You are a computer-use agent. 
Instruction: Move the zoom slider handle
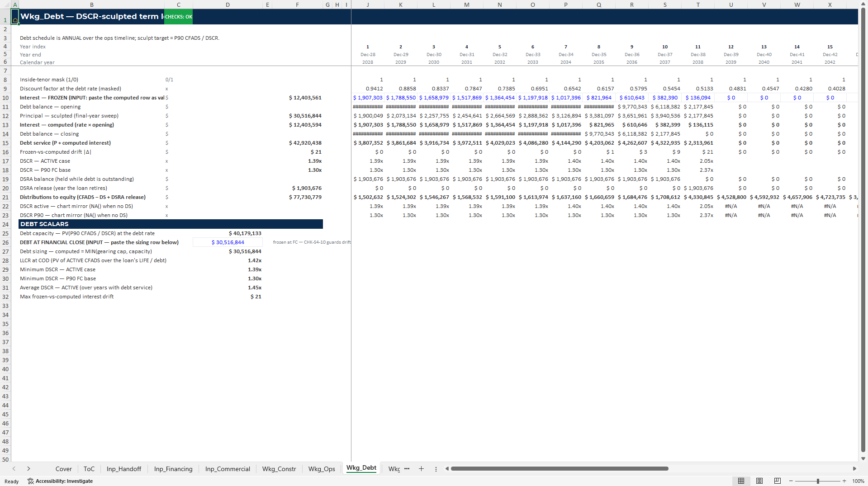[818, 481]
